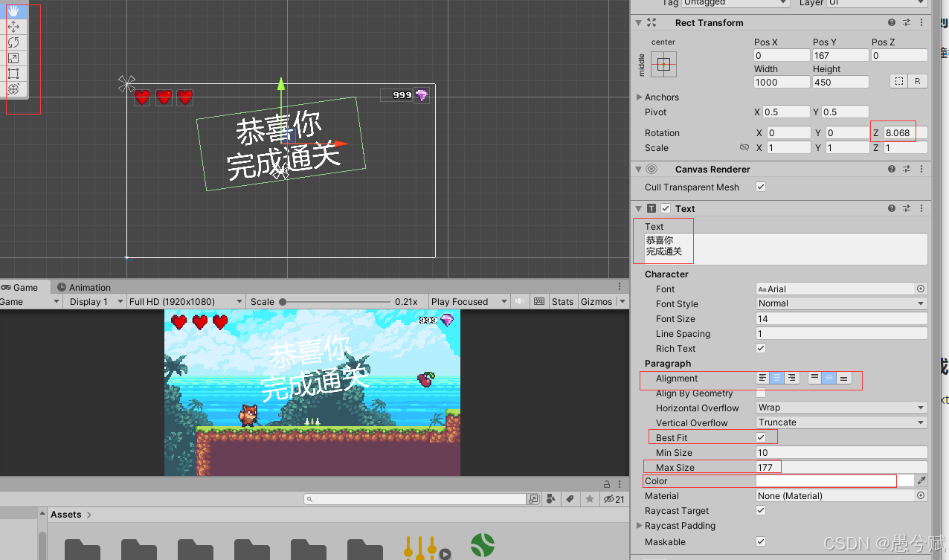
Task: Collapse the Rect Transform component
Action: coord(639,23)
